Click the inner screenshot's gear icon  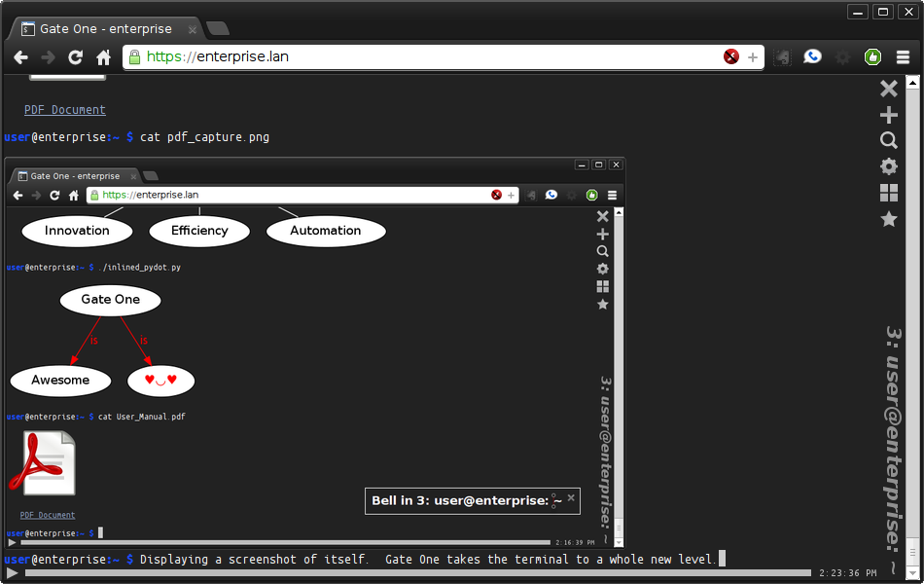(x=602, y=269)
